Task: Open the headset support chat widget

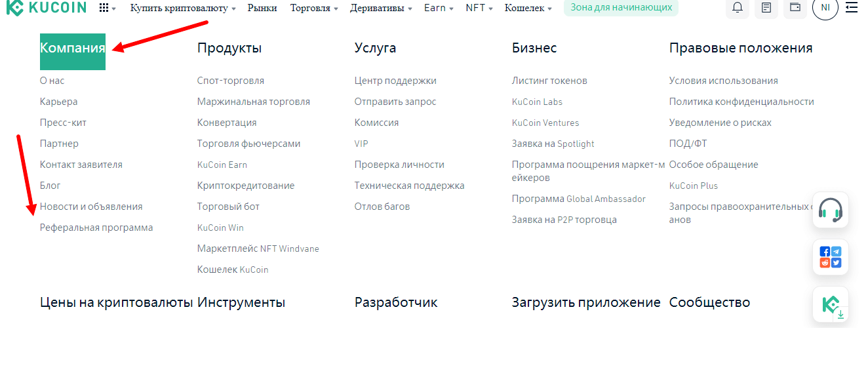Action: tap(831, 210)
